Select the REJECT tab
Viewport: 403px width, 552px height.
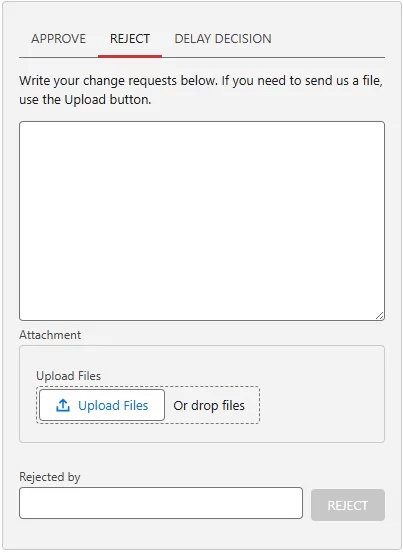click(x=130, y=39)
